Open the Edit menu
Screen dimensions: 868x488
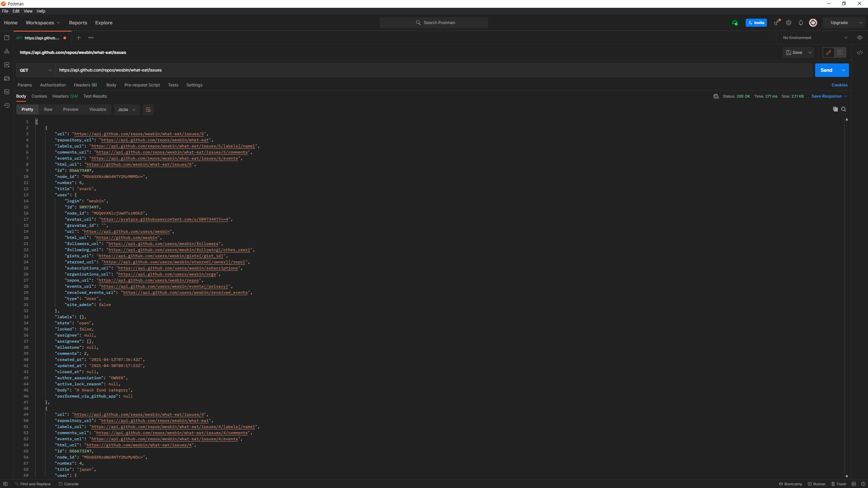click(x=16, y=11)
